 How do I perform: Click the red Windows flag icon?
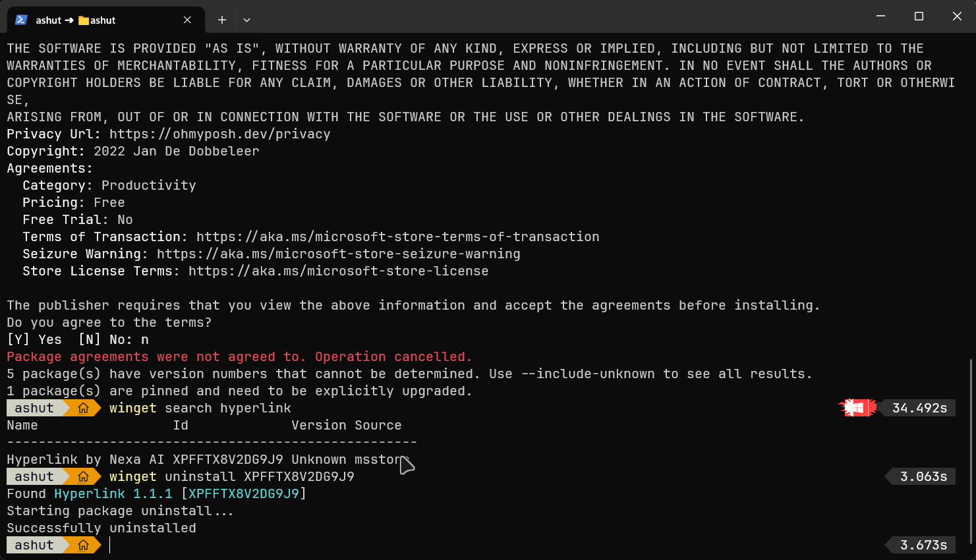point(856,408)
